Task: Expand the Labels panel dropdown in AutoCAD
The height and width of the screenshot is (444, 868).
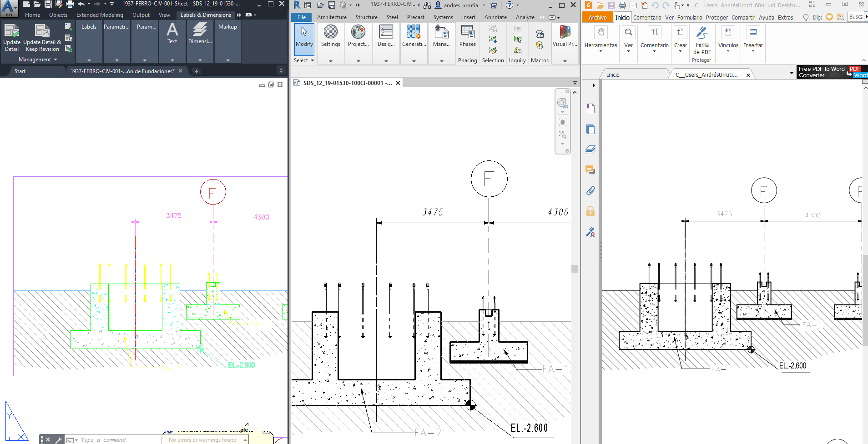Action: click(x=89, y=60)
